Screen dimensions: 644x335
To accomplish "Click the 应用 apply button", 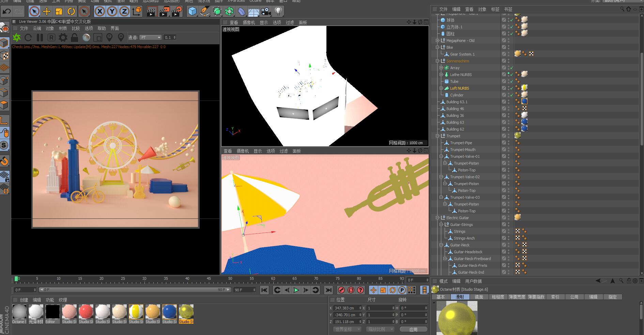I will (x=413, y=329).
